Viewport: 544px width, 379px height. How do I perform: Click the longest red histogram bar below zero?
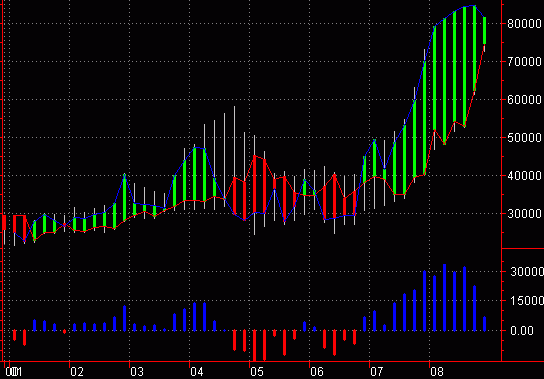(254, 345)
